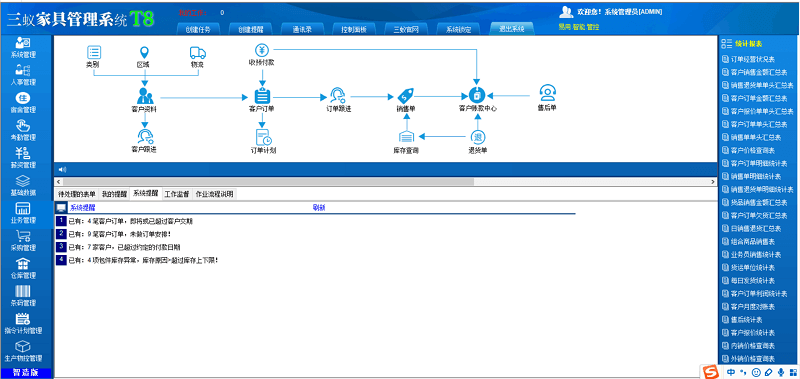The width and height of the screenshot is (800, 379).
Task: Click the scrollbar left arrow
Action: (58, 182)
